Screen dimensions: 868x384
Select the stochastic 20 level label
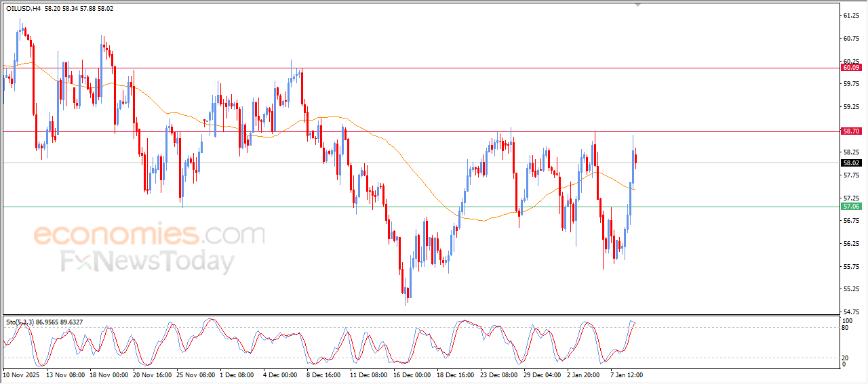pos(845,357)
